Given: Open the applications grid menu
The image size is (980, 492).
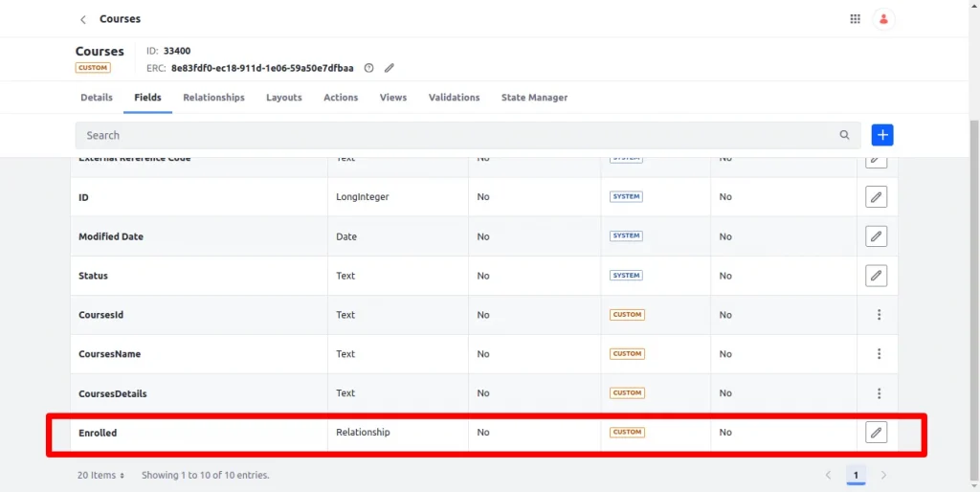Looking at the screenshot, I should (x=855, y=19).
